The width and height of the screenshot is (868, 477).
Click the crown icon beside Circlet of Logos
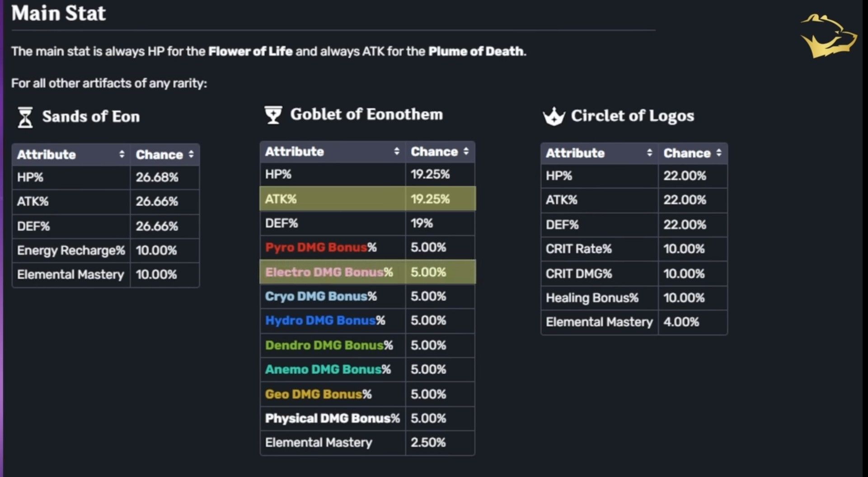554,117
